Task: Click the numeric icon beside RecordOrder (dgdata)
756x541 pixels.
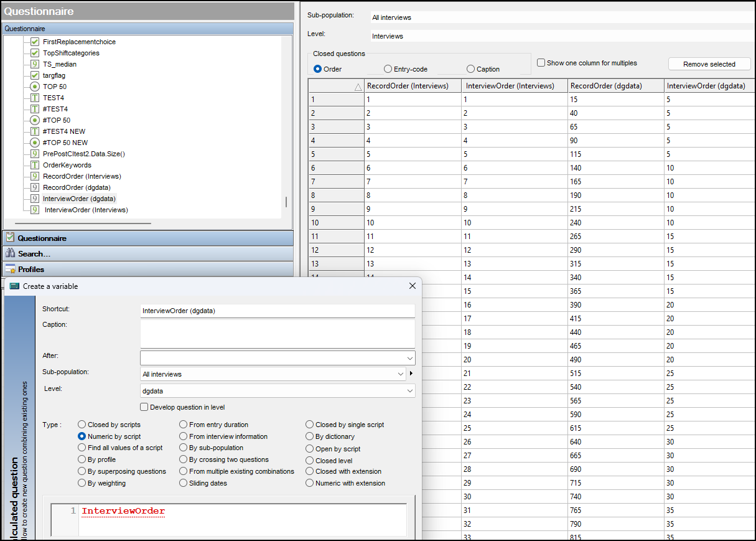Action: point(35,187)
